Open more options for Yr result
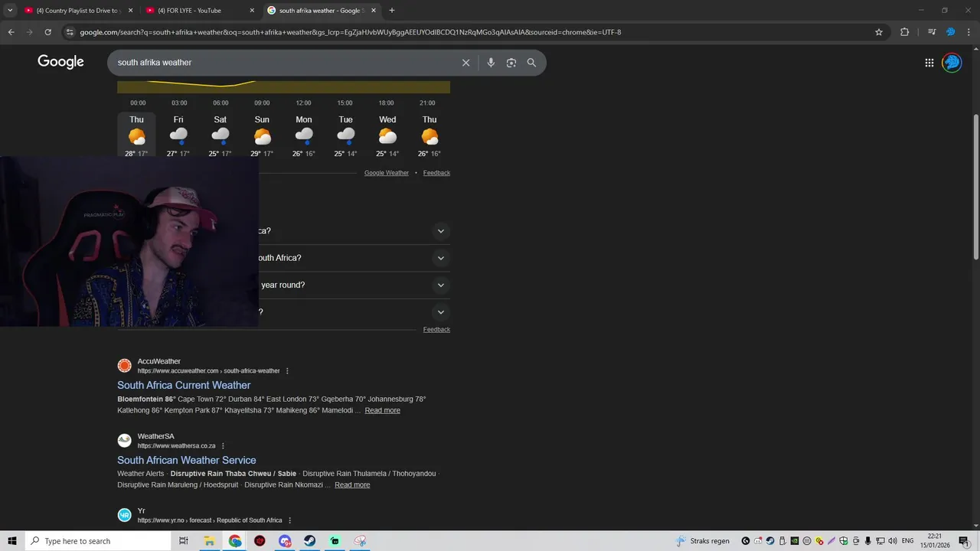The height and width of the screenshot is (551, 980). tap(289, 520)
